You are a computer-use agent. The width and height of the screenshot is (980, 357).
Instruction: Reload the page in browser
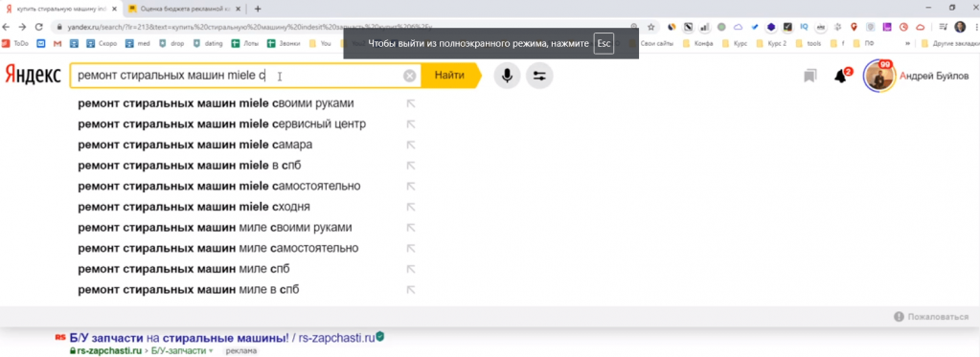(x=38, y=27)
